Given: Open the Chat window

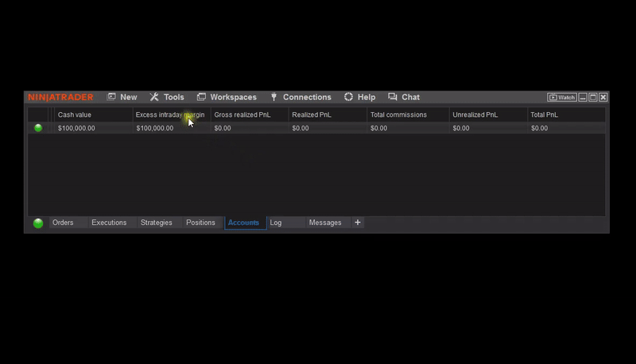Looking at the screenshot, I should click(404, 97).
